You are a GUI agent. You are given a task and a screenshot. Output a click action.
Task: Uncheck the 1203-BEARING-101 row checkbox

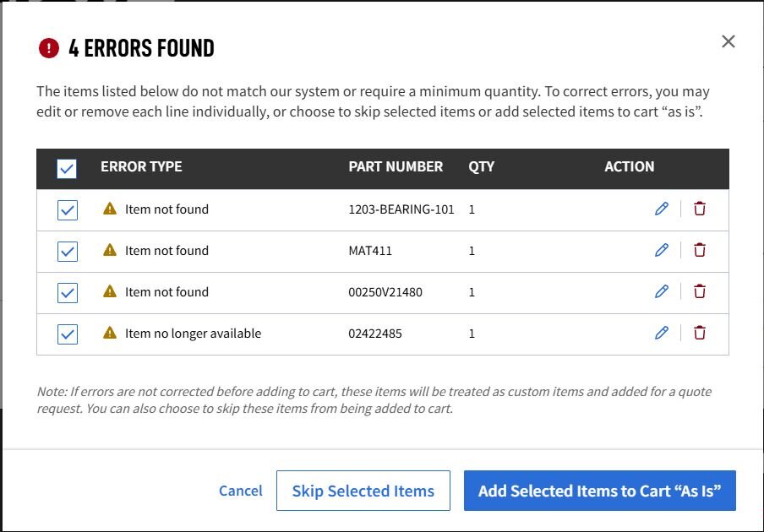pyautogui.click(x=67, y=209)
